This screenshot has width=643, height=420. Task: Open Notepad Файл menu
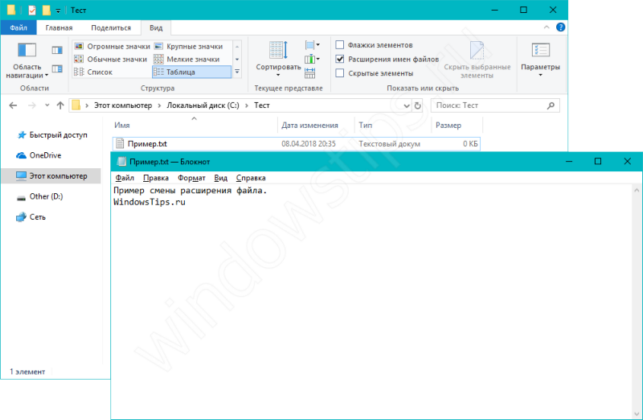(x=125, y=178)
